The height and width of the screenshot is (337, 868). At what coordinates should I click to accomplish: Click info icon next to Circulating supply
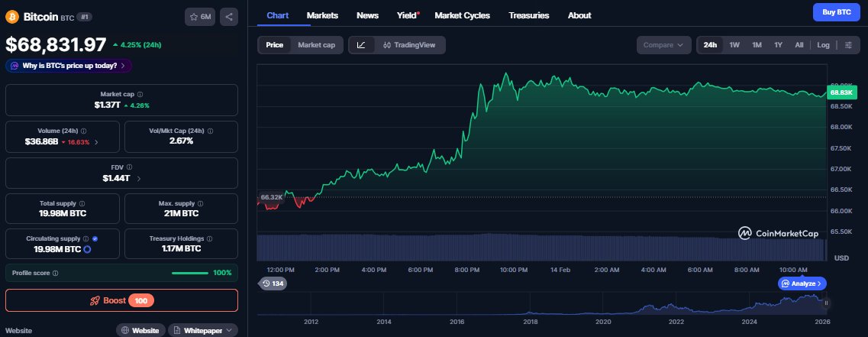point(86,239)
